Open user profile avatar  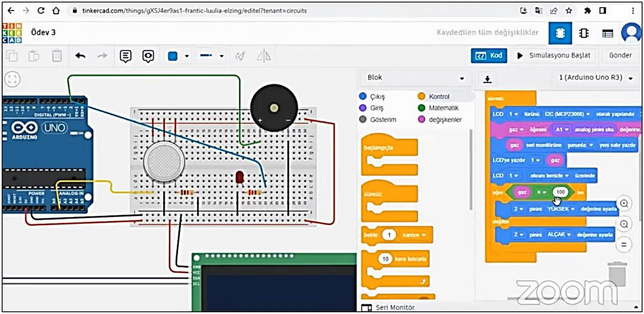[x=631, y=33]
